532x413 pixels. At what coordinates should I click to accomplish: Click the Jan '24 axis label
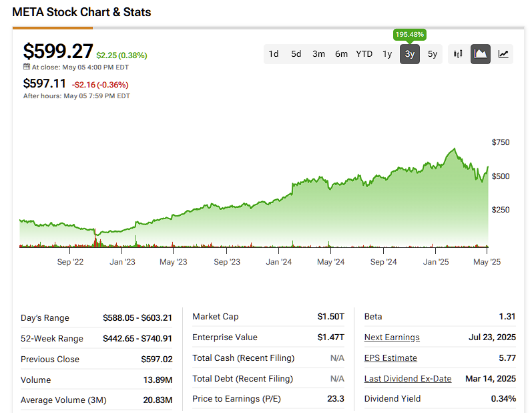pos(278,262)
